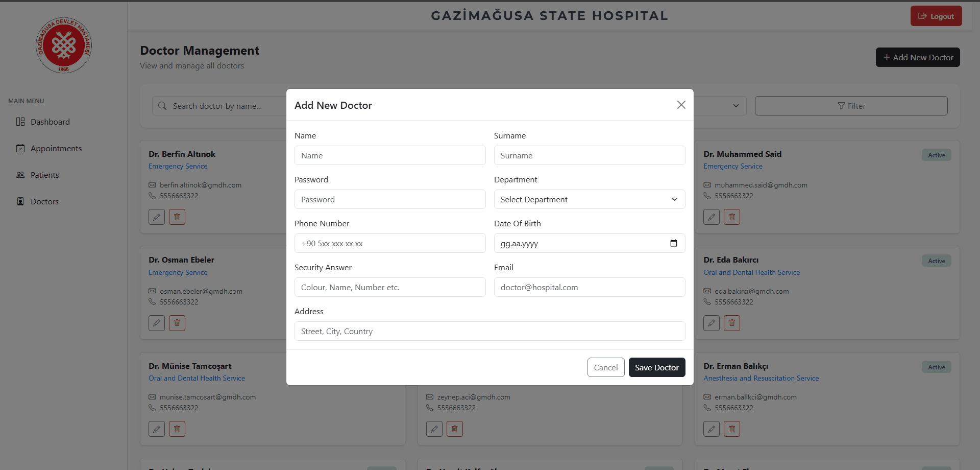The height and width of the screenshot is (470, 980).
Task: Log out using the Logout button
Action: click(936, 16)
